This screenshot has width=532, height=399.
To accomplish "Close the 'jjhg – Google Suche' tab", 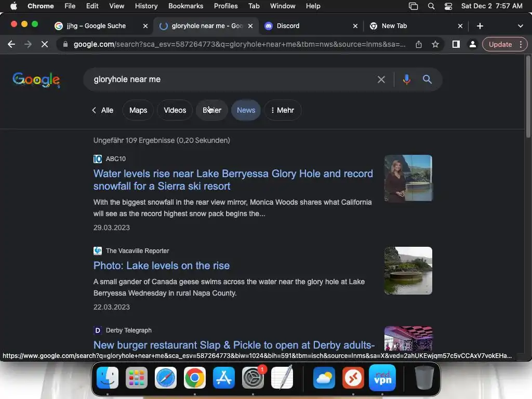I will [145, 26].
